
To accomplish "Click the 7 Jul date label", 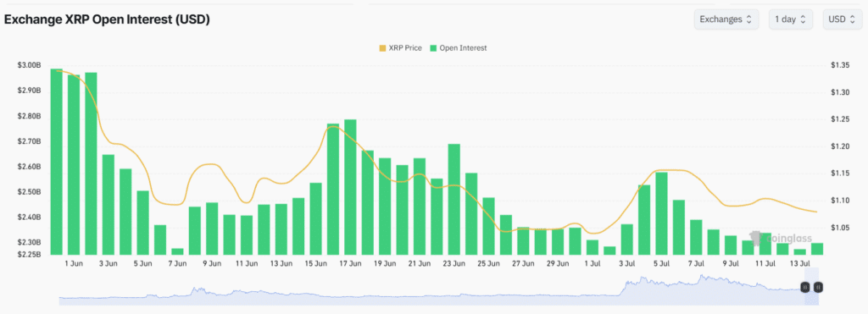I will click(x=696, y=264).
